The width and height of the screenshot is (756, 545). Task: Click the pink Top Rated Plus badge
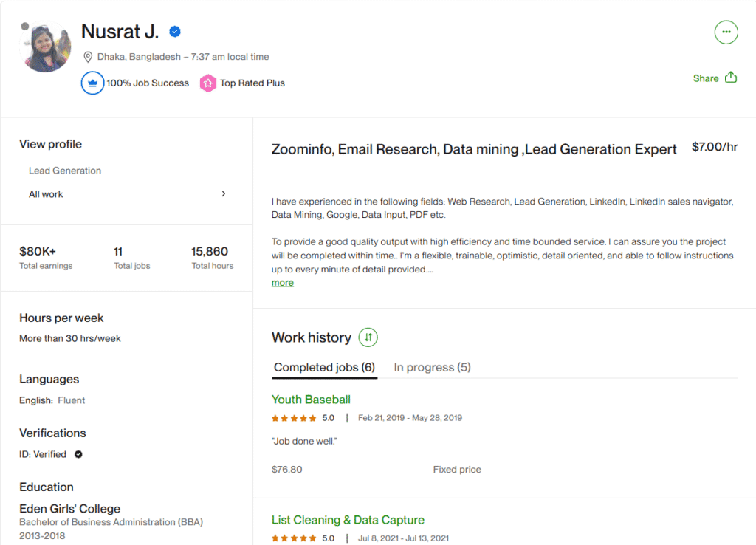coord(207,83)
